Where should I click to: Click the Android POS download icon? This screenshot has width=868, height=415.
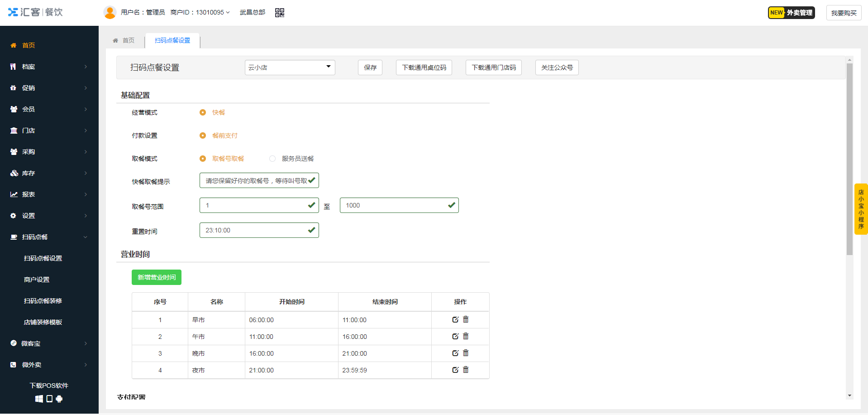(x=59, y=399)
